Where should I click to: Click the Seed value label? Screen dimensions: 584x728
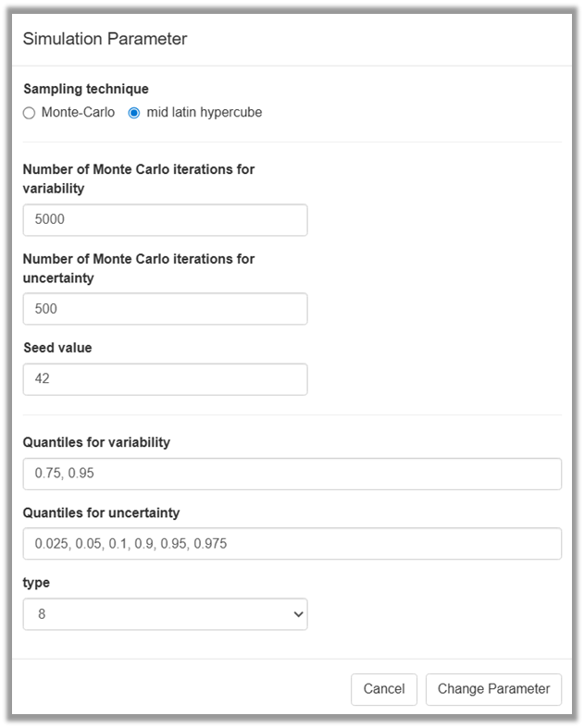click(57, 348)
